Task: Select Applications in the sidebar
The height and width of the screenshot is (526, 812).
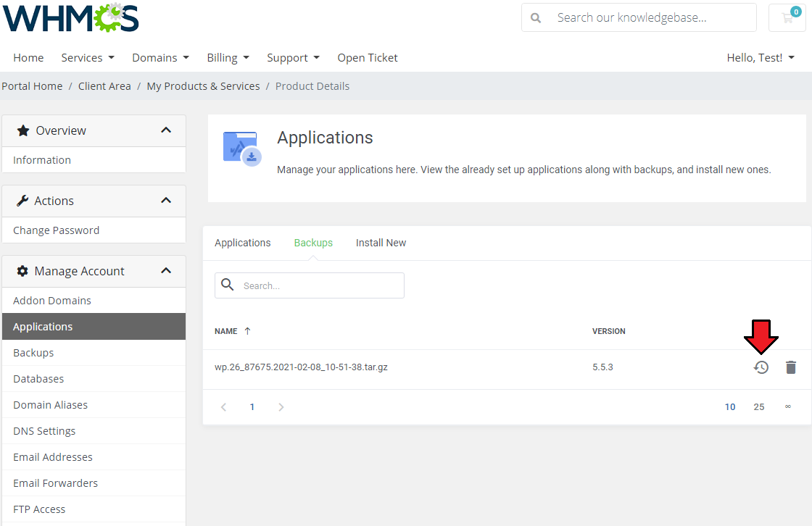Action: (x=94, y=327)
